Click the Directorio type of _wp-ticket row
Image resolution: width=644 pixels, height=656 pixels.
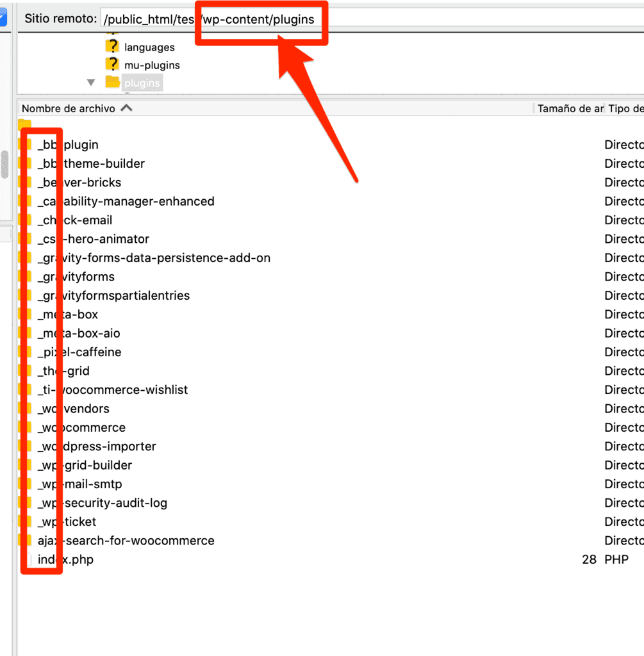pyautogui.click(x=624, y=521)
